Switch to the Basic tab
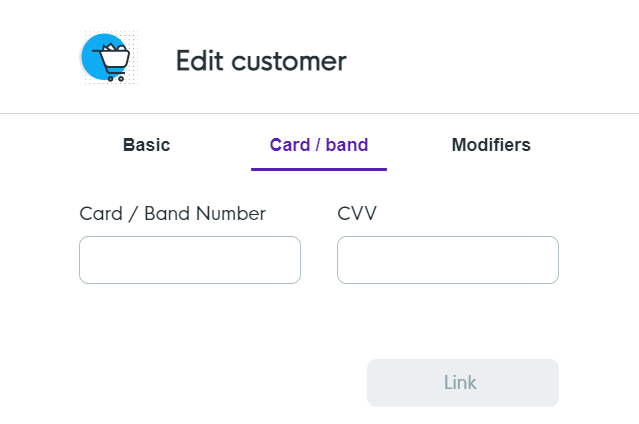The height and width of the screenshot is (424, 639). point(146,145)
